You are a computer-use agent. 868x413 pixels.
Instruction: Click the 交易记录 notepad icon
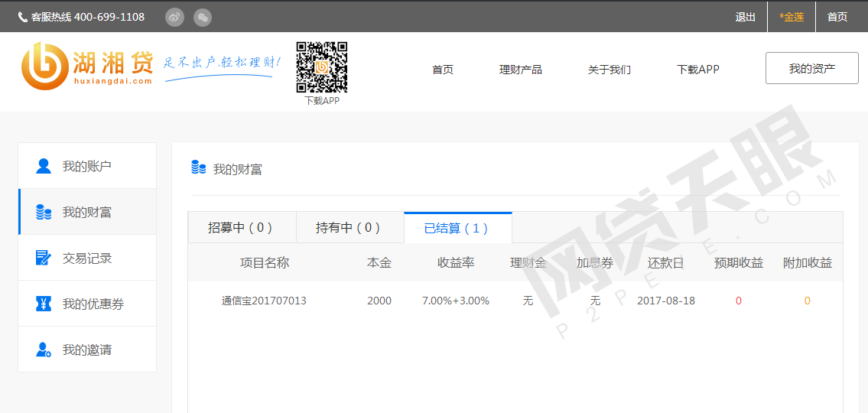(44, 258)
